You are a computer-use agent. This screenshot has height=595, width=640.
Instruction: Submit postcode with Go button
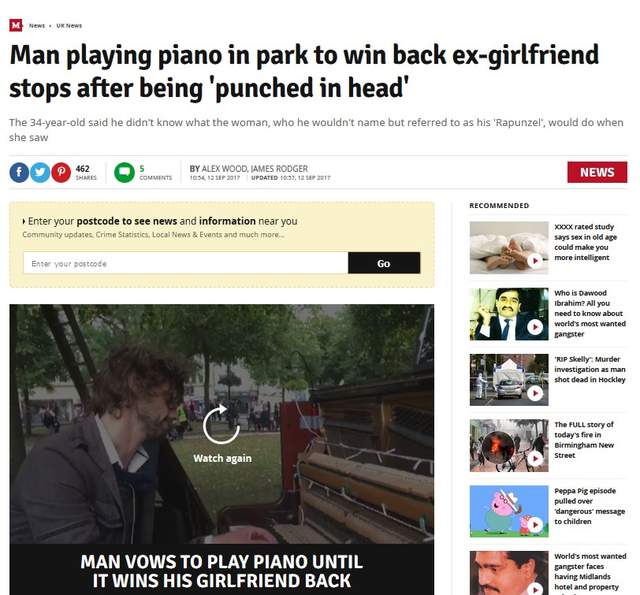(384, 263)
